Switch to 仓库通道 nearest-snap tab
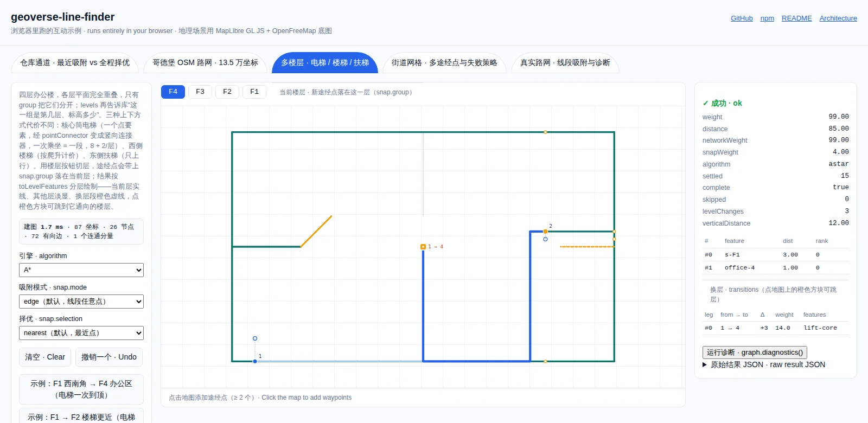 (x=75, y=63)
